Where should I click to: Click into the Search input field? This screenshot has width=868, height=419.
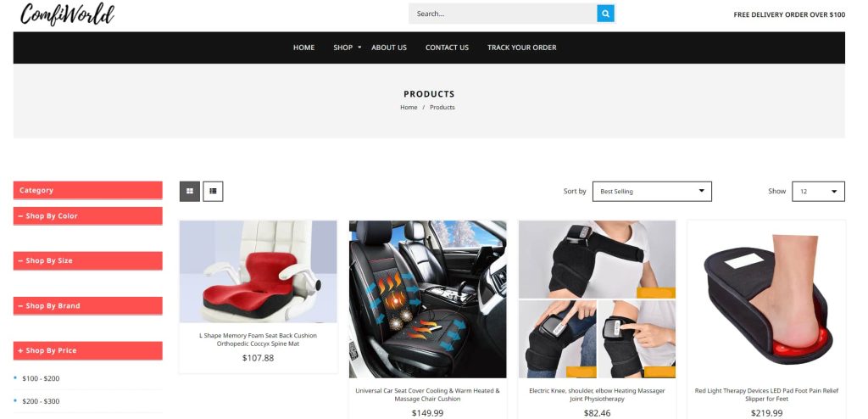point(503,14)
